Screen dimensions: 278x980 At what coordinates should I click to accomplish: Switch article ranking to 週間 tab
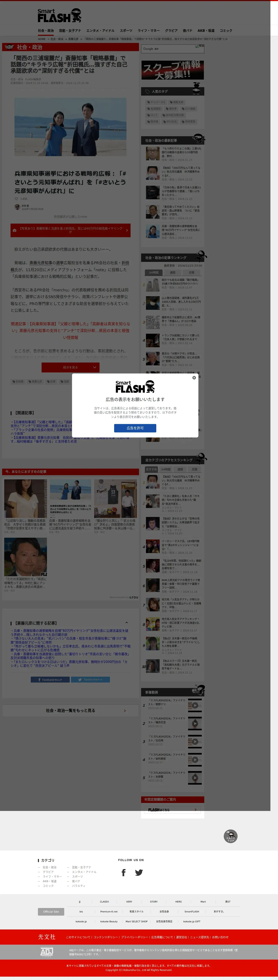pyautogui.click(x=172, y=272)
